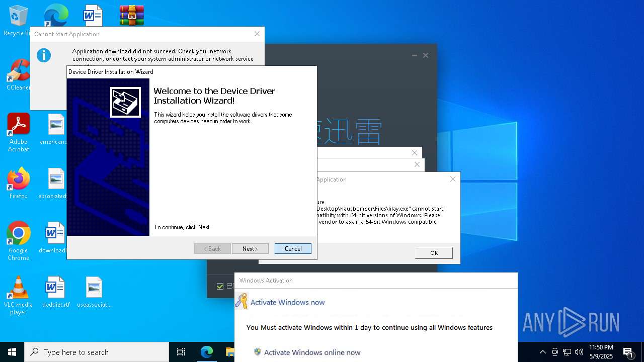Open dvddiet.rtf document on desktop
The height and width of the screenshot is (362, 644).
pos(56,292)
